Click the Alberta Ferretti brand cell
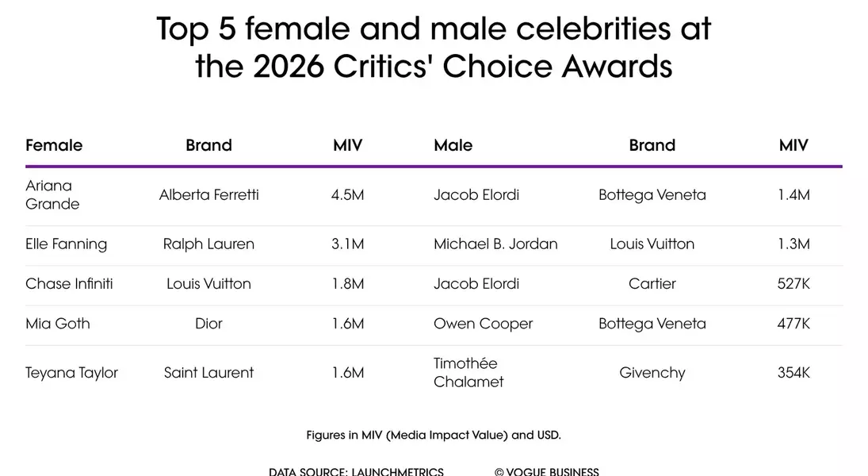The image size is (868, 476). click(x=208, y=195)
